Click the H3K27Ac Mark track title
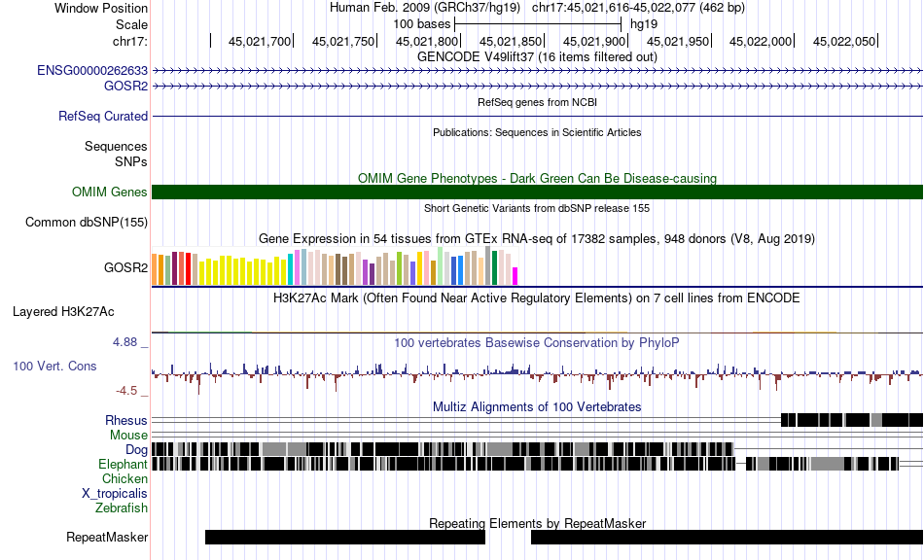 click(x=537, y=297)
